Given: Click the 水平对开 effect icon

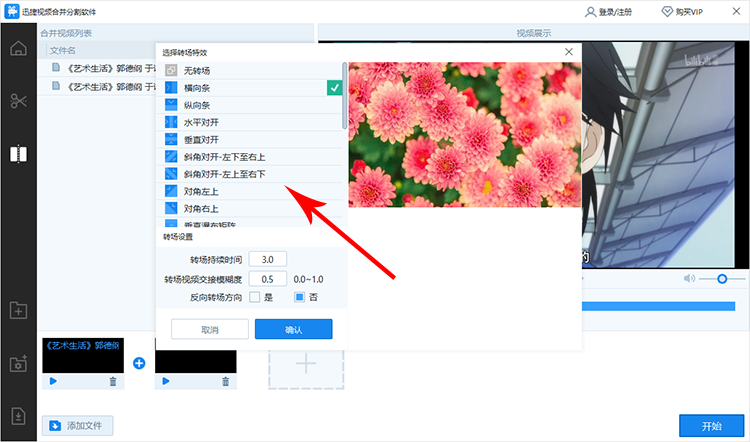Looking at the screenshot, I should click(171, 122).
